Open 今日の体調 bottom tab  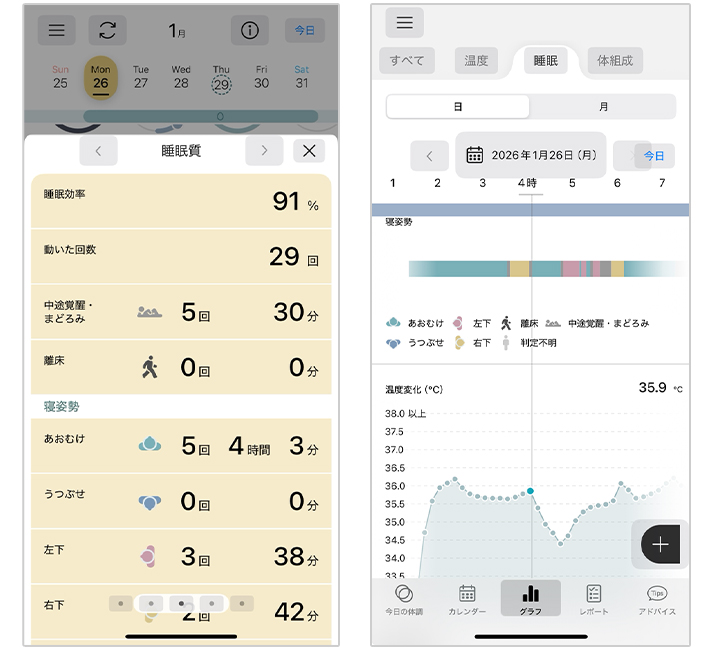pos(404,600)
